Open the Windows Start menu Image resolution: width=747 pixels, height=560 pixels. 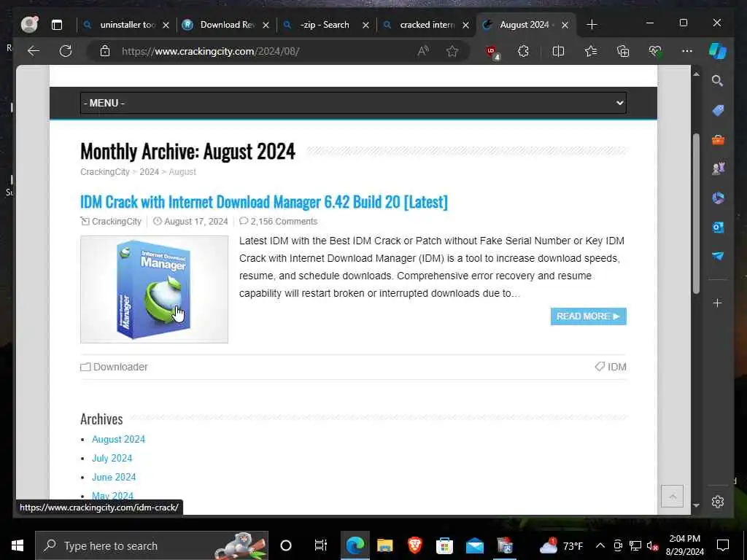[18, 545]
